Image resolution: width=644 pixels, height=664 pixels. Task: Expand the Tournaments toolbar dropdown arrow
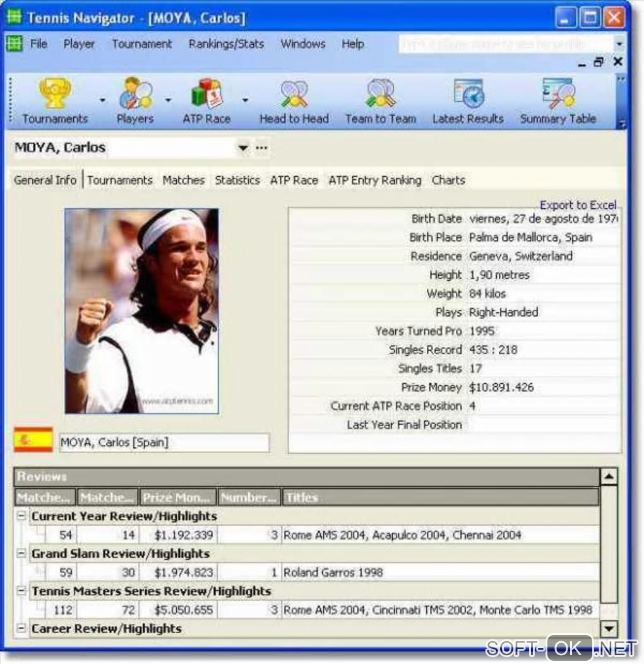(102, 100)
